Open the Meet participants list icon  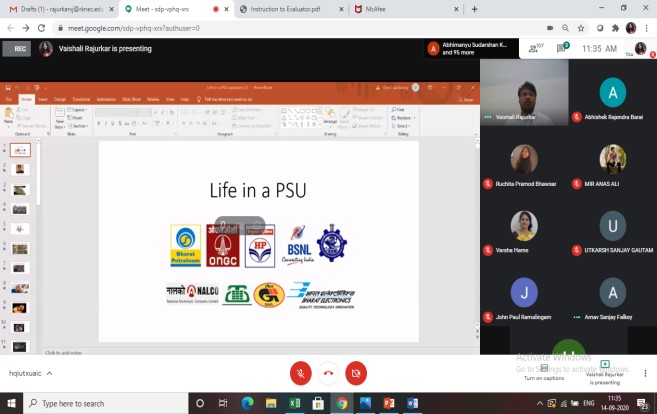[535, 49]
